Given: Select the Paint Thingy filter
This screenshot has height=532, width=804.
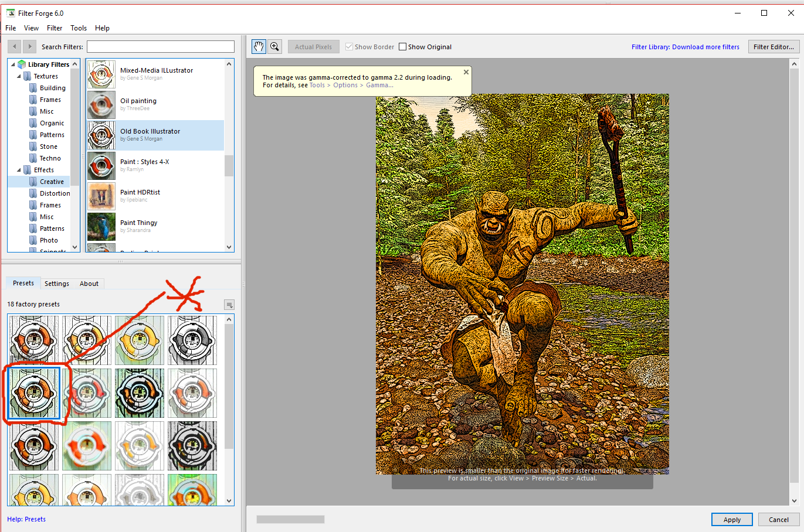Looking at the screenshot, I should [155, 227].
